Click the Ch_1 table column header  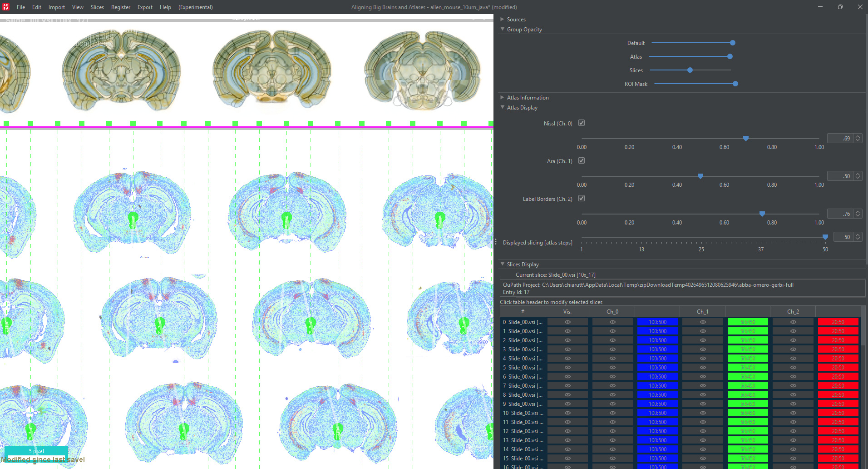(x=702, y=311)
